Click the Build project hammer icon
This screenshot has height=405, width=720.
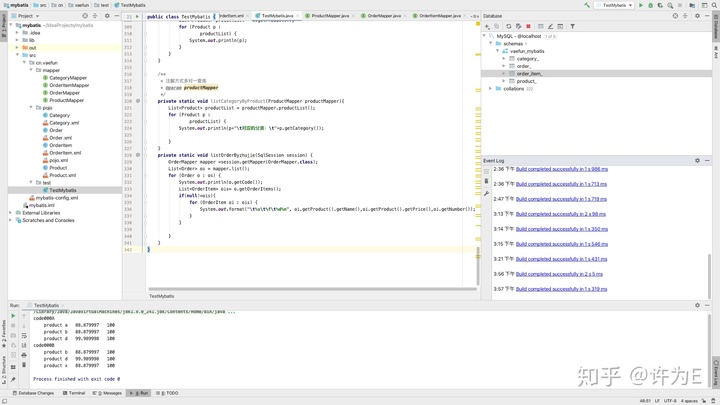pyautogui.click(x=587, y=5)
